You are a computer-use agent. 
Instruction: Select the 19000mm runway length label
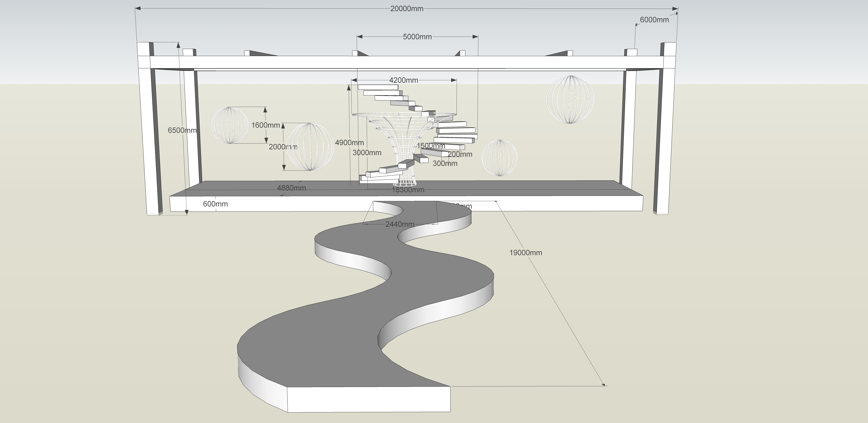(x=526, y=253)
